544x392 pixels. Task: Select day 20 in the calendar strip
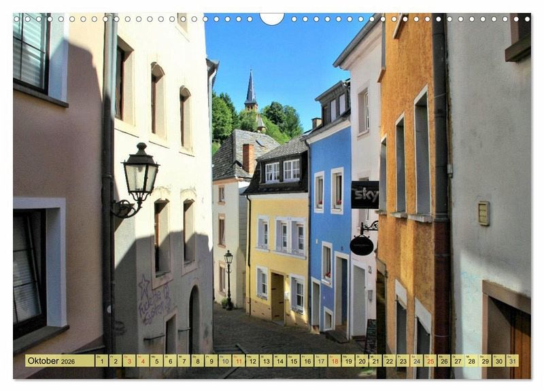[x=362, y=361]
